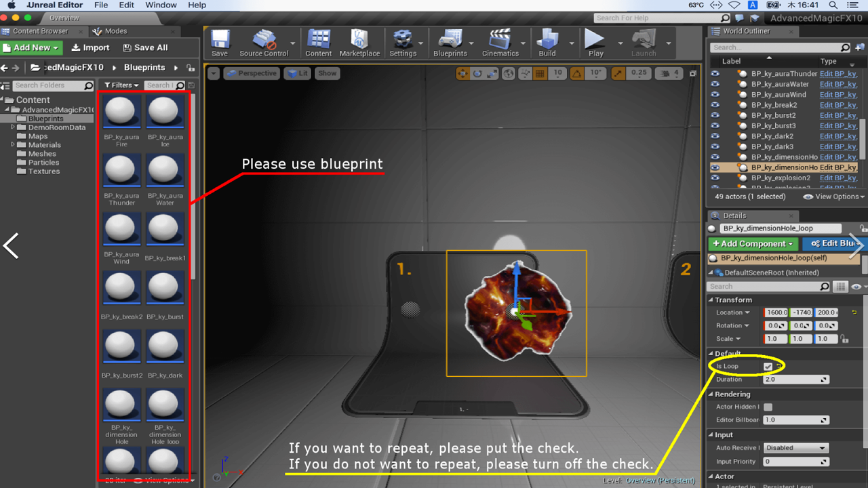Screen dimensions: 868x488
Task: Hide BP_ky_auraWater with its eye icon
Action: pyautogui.click(x=715, y=84)
